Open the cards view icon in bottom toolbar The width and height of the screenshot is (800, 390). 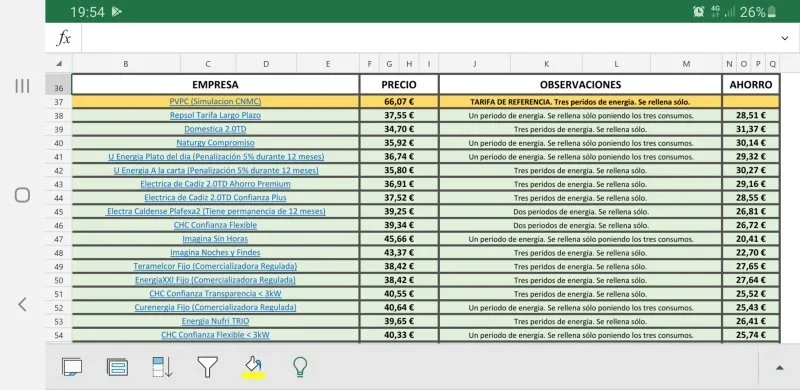point(72,367)
